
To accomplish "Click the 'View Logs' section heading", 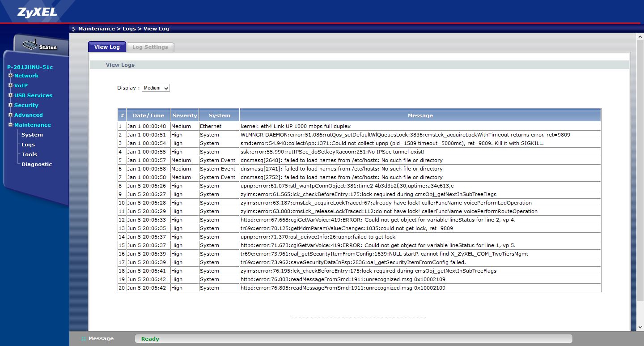I will click(120, 65).
